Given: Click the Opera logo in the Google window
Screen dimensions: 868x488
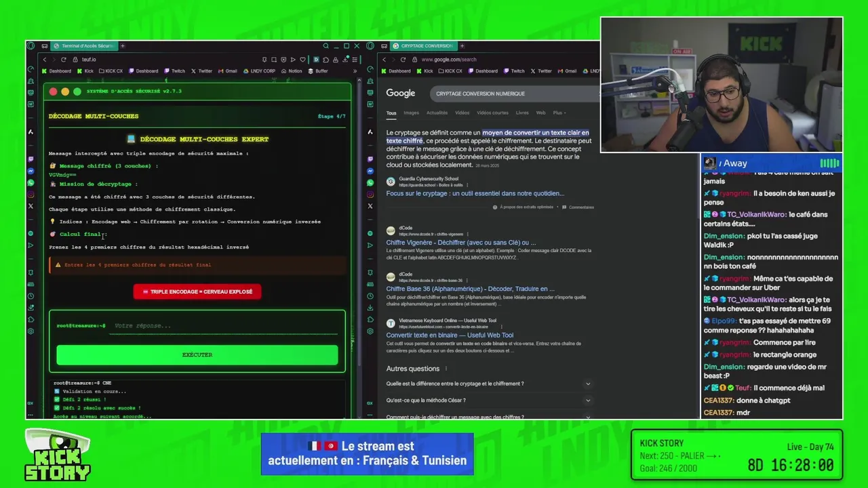Looking at the screenshot, I should point(370,46).
